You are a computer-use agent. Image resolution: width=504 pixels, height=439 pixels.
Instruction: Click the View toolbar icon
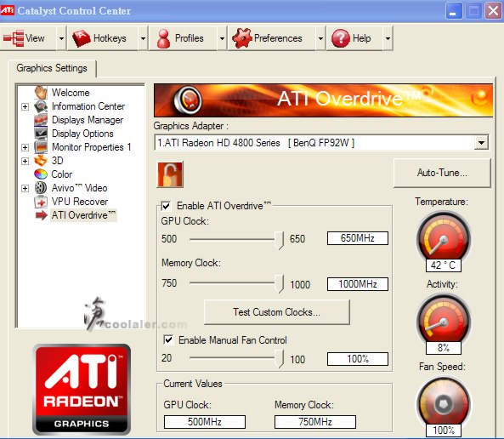click(x=14, y=38)
